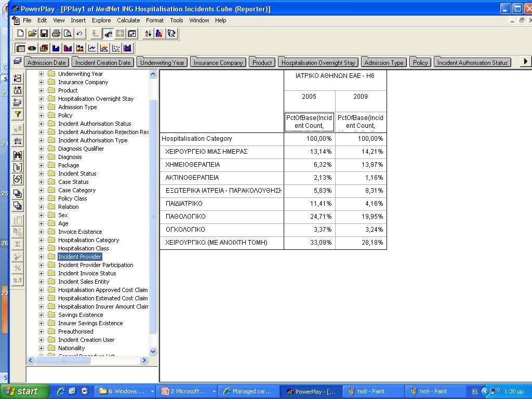Open the Tools menu

coord(177,20)
